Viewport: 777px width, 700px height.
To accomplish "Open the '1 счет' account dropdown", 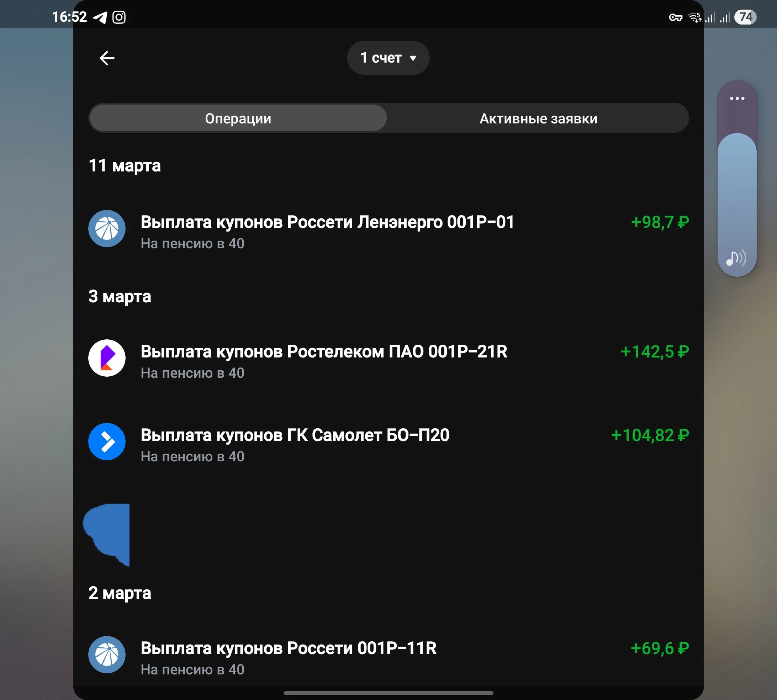I will (x=388, y=58).
